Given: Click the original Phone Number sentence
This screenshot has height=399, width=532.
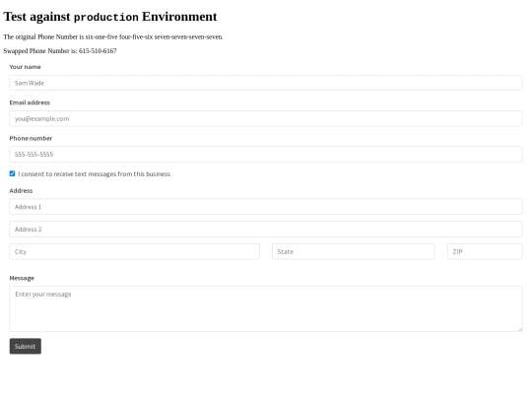Looking at the screenshot, I should pos(113,37).
